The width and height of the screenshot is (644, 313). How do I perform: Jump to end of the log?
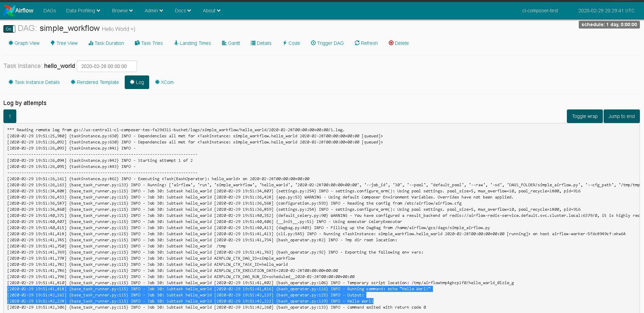[622, 116]
